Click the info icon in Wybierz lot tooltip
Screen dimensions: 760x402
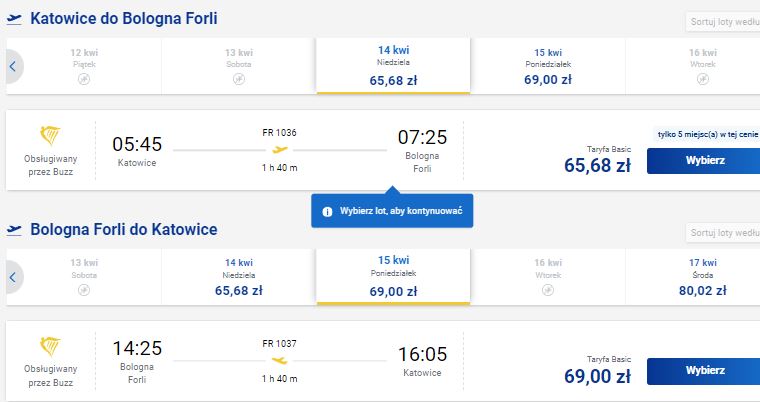pos(327,211)
